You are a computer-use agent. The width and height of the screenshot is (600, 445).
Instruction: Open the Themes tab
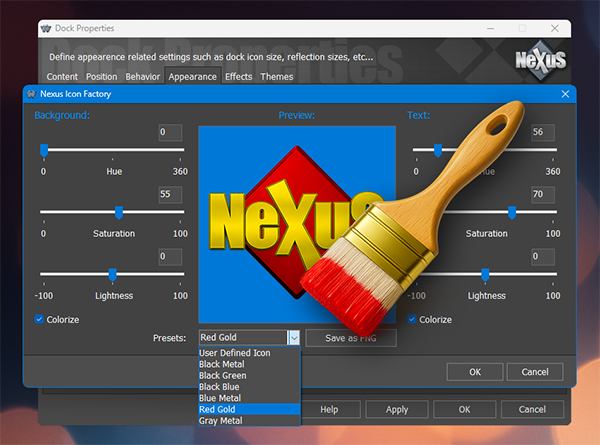pyautogui.click(x=277, y=76)
